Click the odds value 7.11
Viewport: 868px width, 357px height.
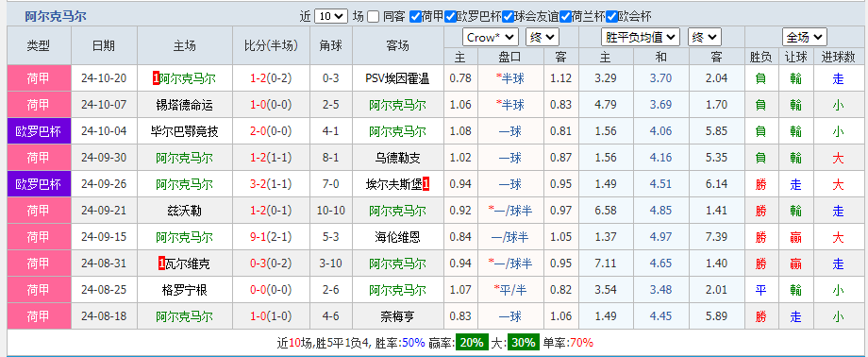[606, 263]
